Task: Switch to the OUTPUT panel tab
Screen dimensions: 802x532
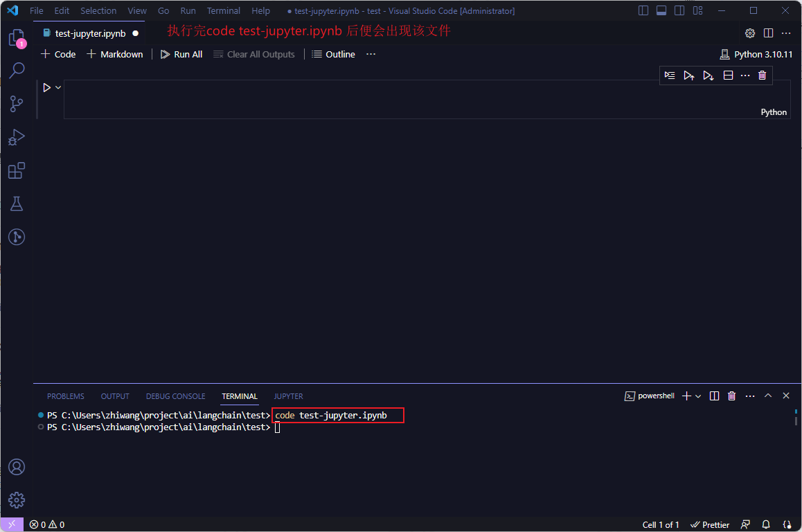Action: pyautogui.click(x=115, y=396)
